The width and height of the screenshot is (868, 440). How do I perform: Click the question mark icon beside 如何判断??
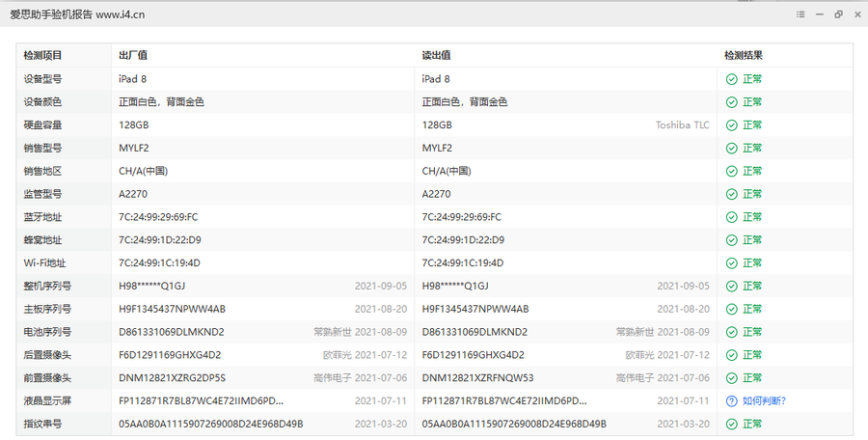click(731, 400)
